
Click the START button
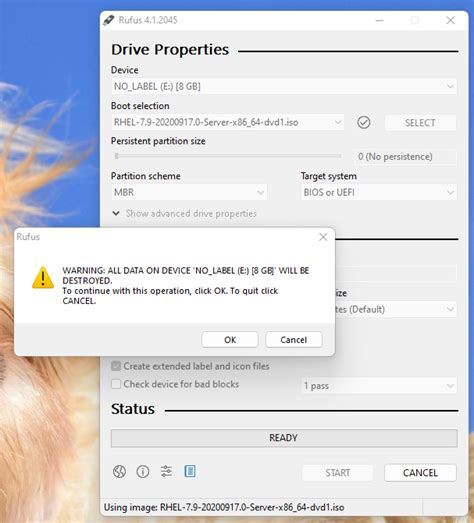338,473
